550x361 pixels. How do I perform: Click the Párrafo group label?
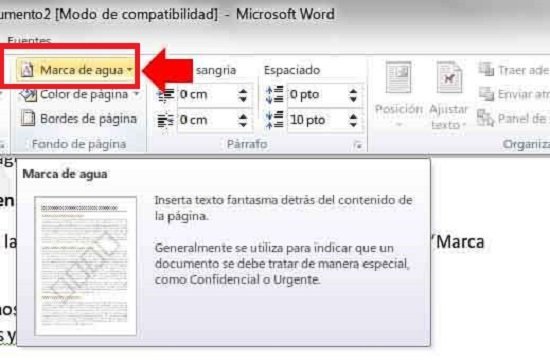pyautogui.click(x=247, y=144)
